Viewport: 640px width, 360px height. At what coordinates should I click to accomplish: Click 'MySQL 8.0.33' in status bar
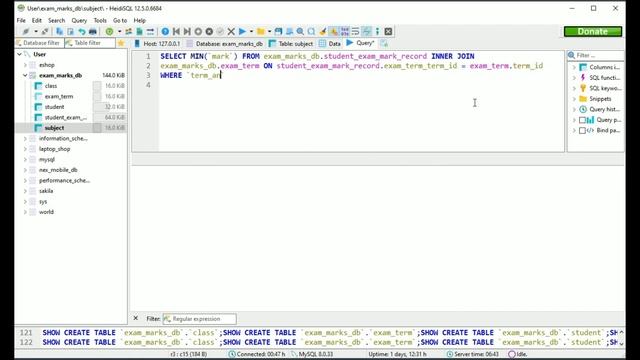(316, 354)
